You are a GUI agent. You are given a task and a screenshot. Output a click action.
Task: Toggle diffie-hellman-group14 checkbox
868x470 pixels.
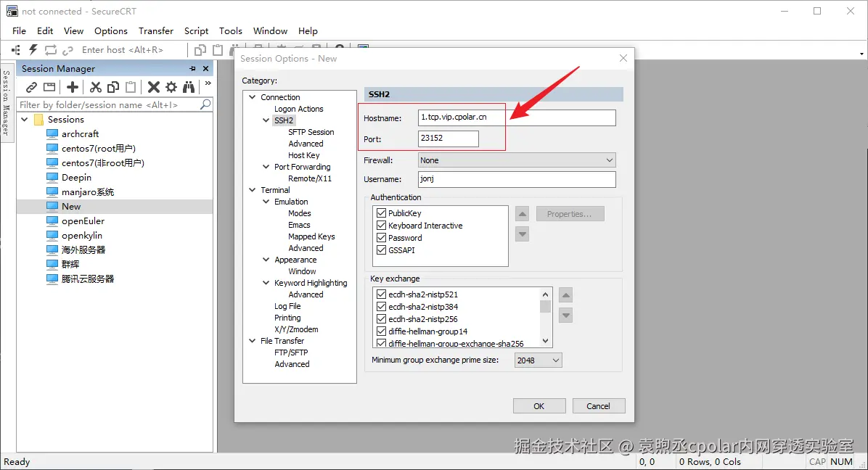pyautogui.click(x=382, y=331)
